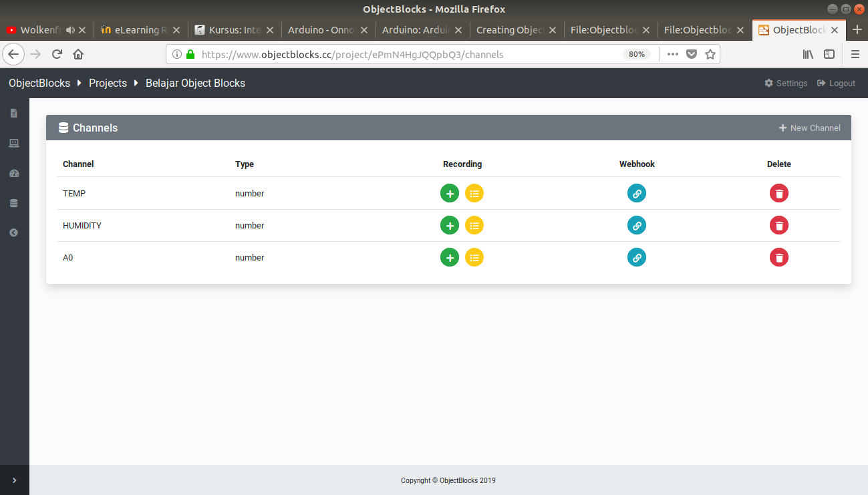Select the database channels icon in sidebar

[14, 203]
